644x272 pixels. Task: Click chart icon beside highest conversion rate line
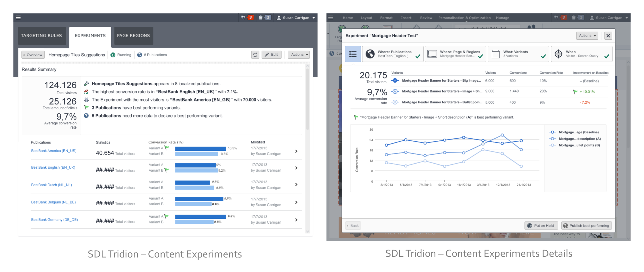point(86,92)
